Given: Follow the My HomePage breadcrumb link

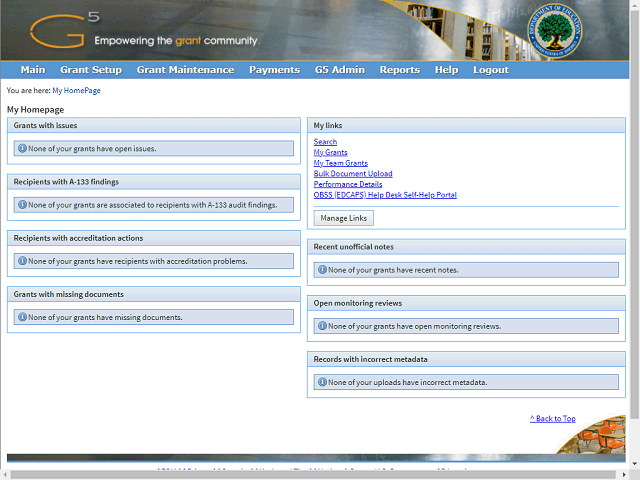Looking at the screenshot, I should [76, 91].
